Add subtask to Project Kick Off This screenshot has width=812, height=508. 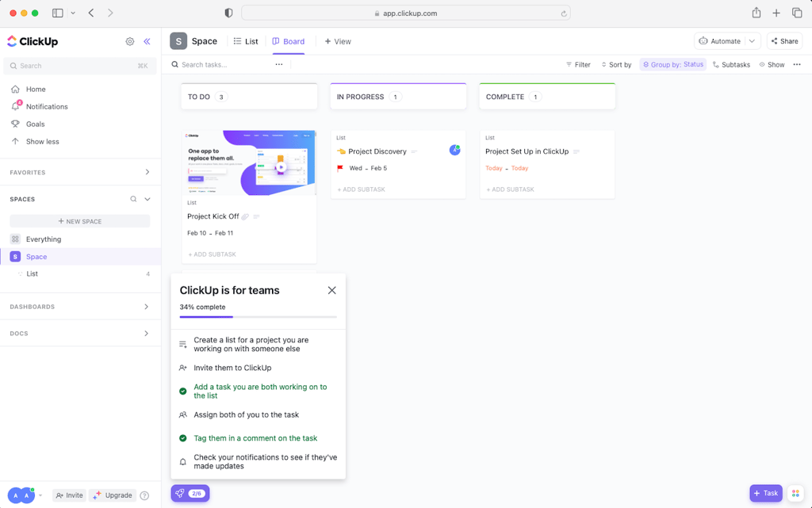(x=213, y=254)
